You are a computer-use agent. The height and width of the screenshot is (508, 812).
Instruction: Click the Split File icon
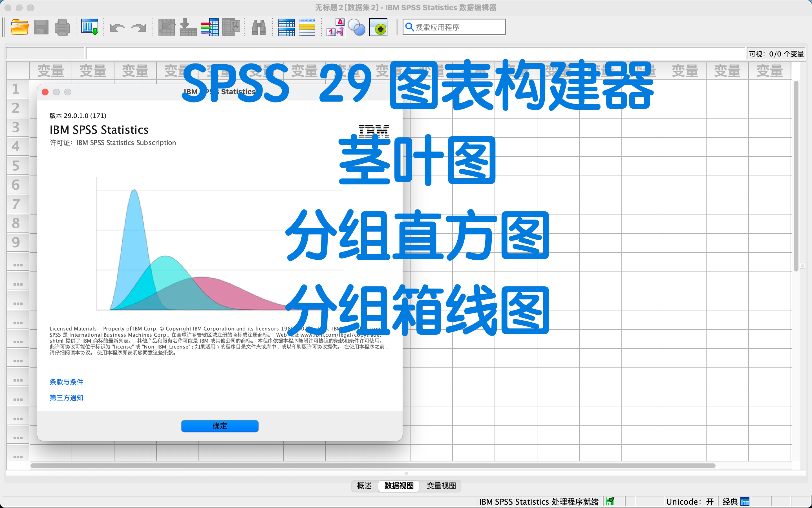click(x=286, y=27)
